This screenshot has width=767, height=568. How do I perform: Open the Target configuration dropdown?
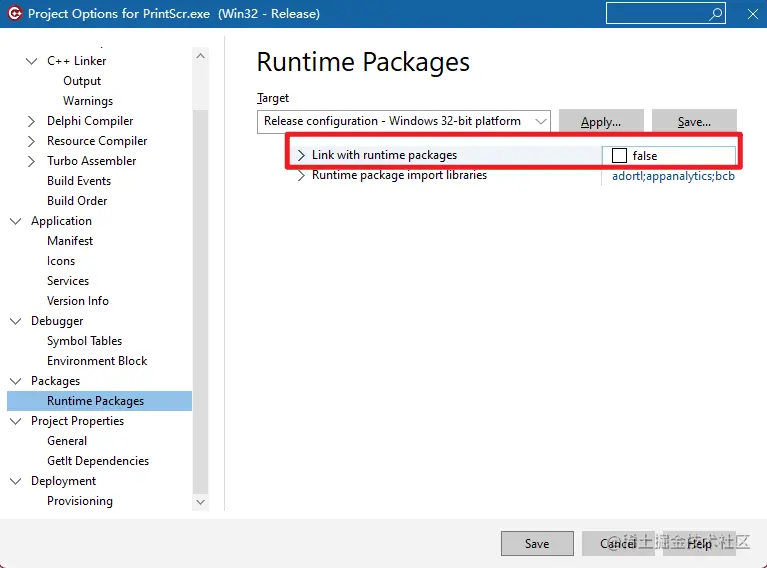coord(541,121)
